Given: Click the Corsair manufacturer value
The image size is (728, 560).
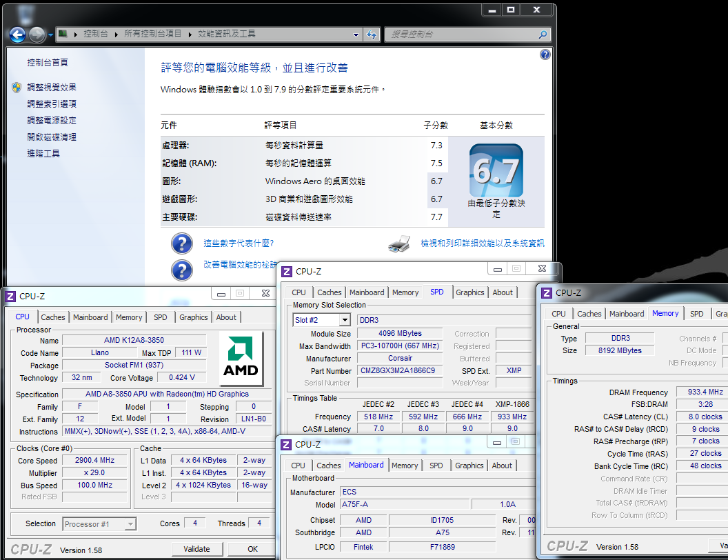Looking at the screenshot, I should pos(400,358).
